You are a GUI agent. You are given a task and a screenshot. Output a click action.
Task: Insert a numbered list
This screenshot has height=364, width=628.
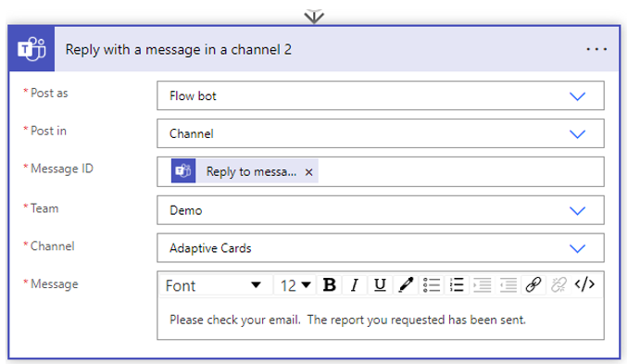point(457,285)
